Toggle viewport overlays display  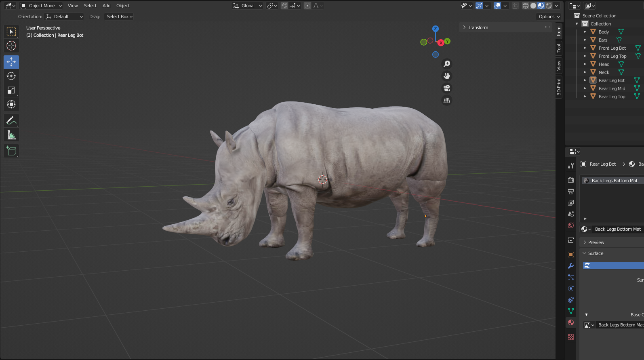498,6
